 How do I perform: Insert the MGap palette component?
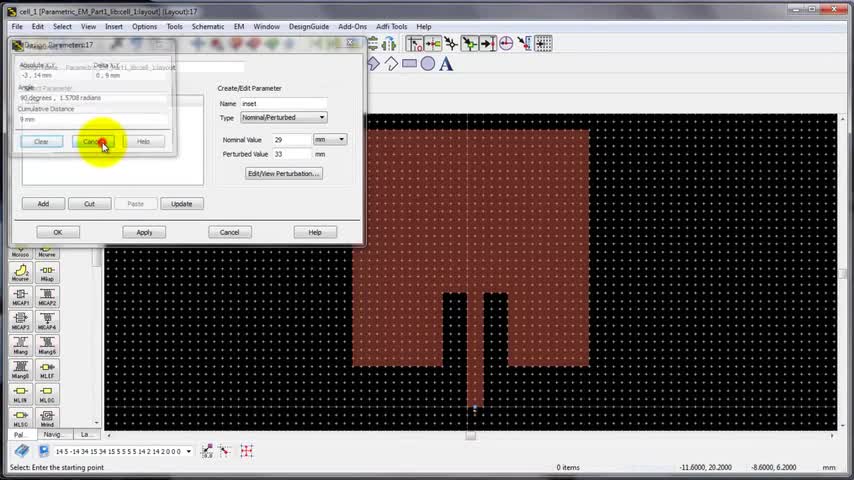pos(47,272)
